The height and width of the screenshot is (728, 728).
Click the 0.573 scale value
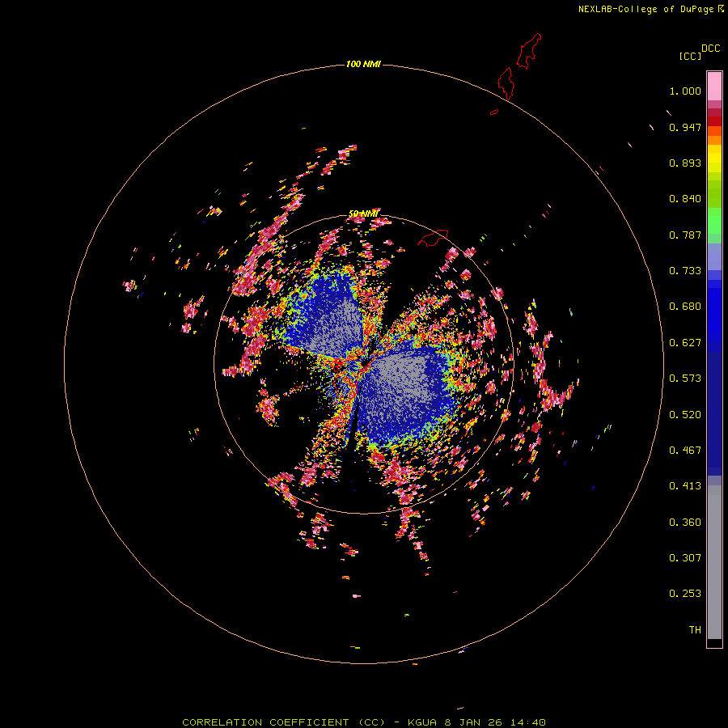685,379
